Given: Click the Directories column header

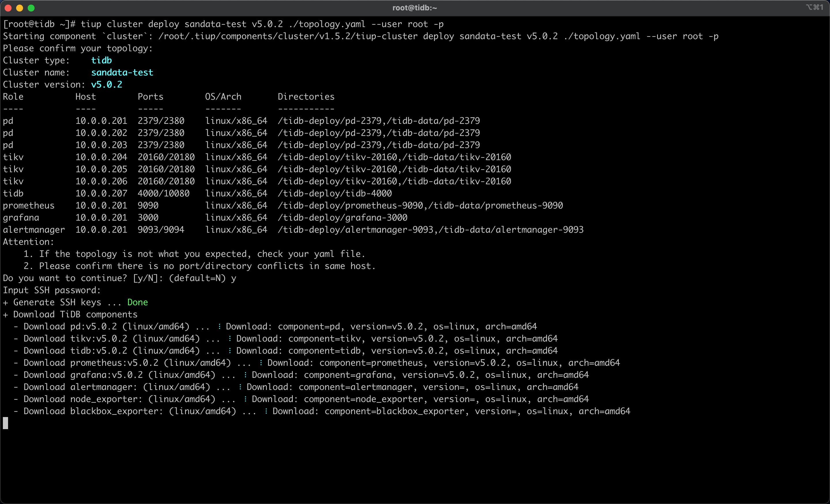Looking at the screenshot, I should point(306,97).
